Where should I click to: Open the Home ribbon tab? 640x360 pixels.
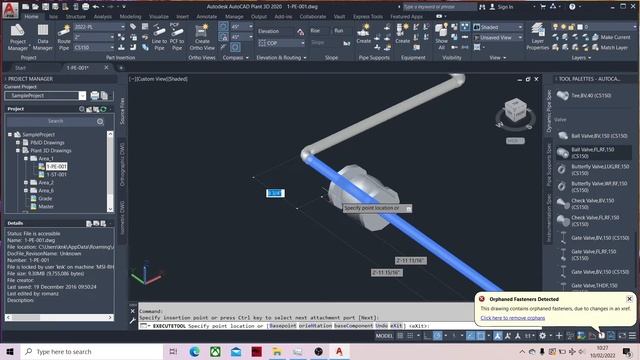(31, 17)
